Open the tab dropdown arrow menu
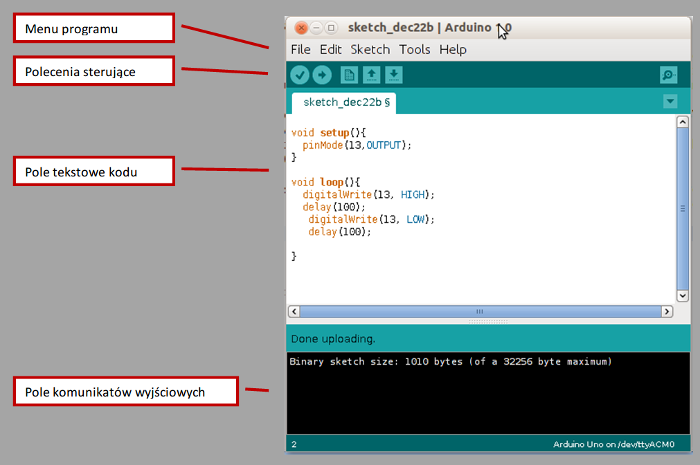Screen dimensions: 700x465 670,101
